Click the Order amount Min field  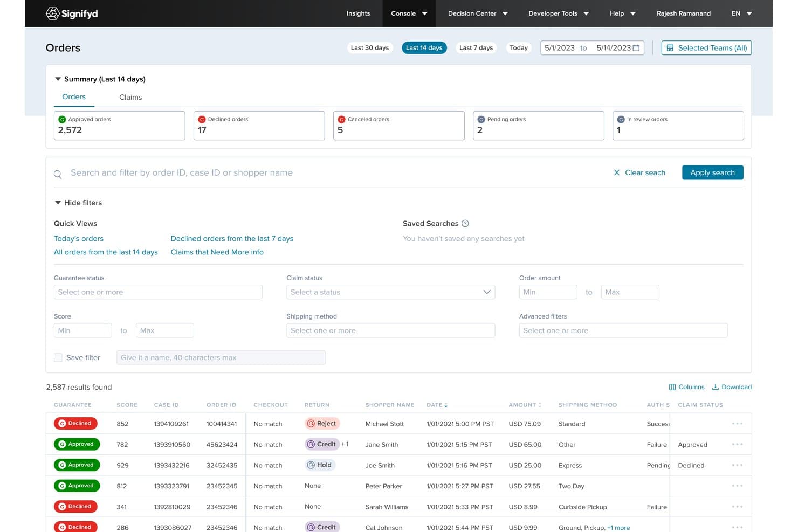tap(548, 292)
